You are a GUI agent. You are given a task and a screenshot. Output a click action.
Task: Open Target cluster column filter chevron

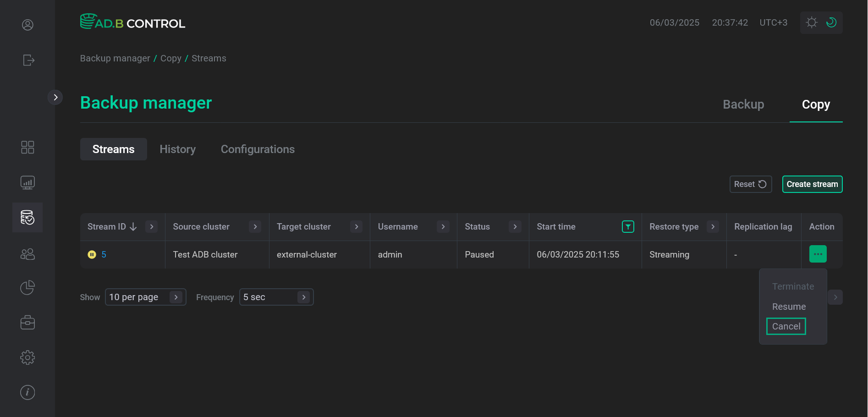(x=357, y=227)
